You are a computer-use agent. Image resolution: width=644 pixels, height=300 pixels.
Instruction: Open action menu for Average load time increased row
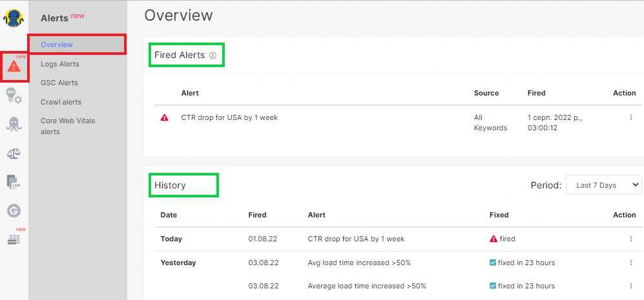coord(631,286)
